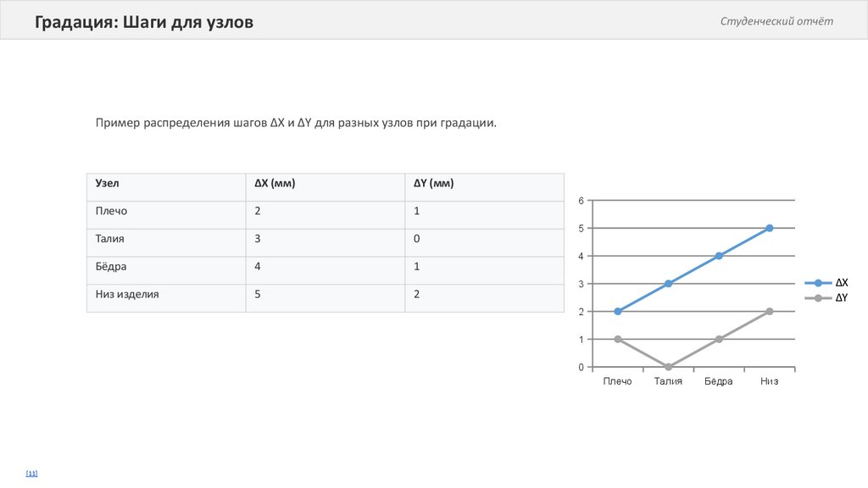The width and height of the screenshot is (868, 488).
Task: Click the "Студенческий отчёт" header text
Action: [776, 21]
